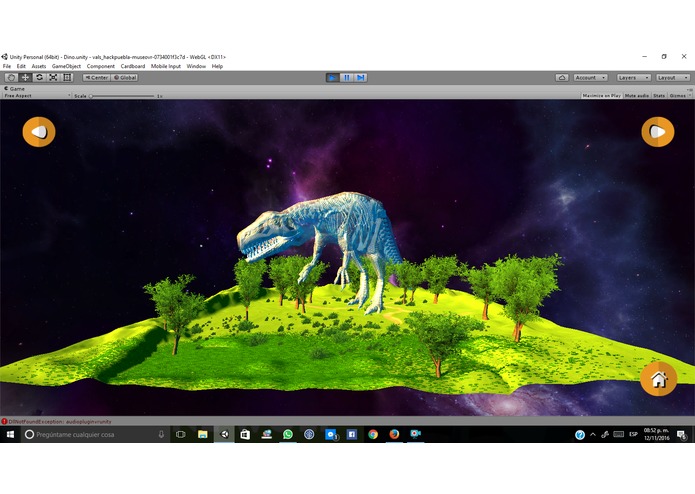Click the Cortana microphone icon

coord(161,435)
